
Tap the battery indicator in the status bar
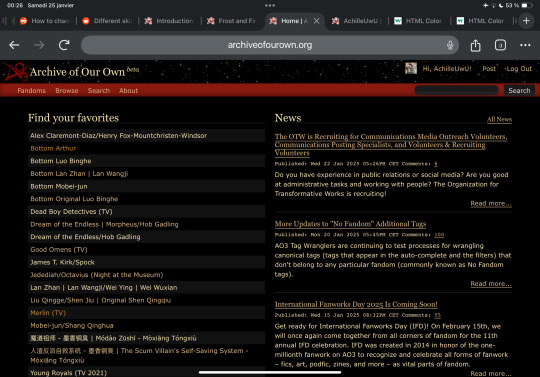click(x=527, y=6)
